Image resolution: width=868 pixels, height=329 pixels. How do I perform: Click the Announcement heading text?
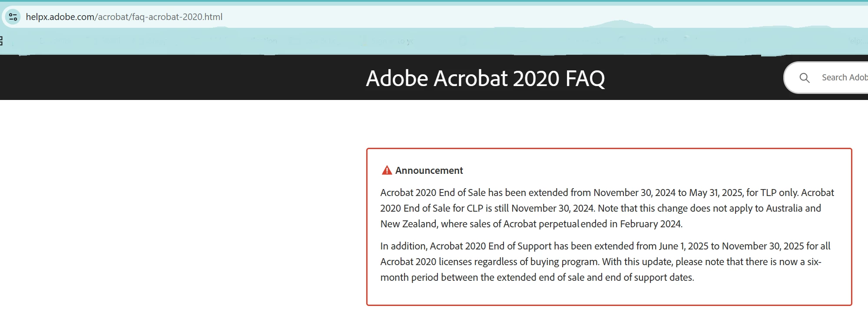[x=429, y=170]
